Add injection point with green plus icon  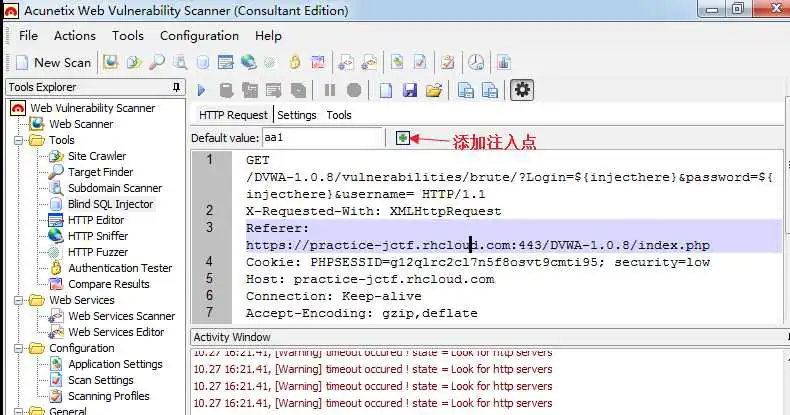pos(403,137)
